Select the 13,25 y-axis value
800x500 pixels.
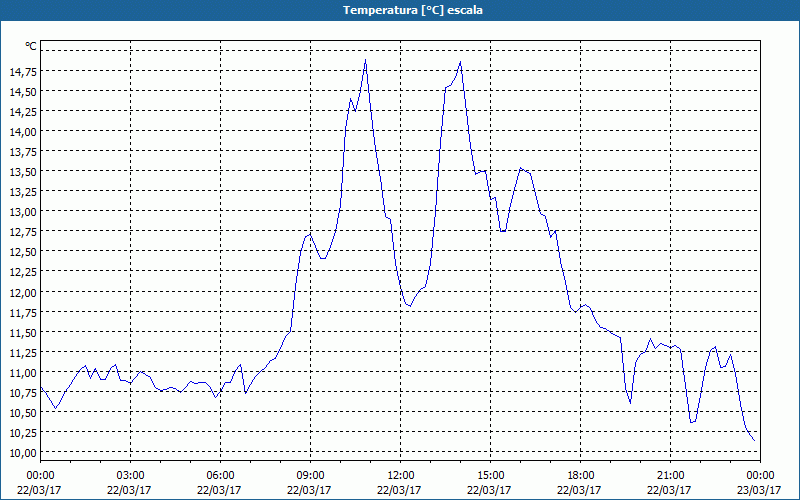click(23, 191)
